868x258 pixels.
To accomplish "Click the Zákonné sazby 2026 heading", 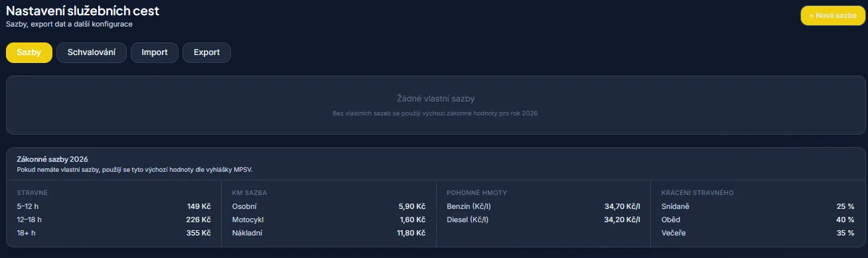I will [x=52, y=159].
